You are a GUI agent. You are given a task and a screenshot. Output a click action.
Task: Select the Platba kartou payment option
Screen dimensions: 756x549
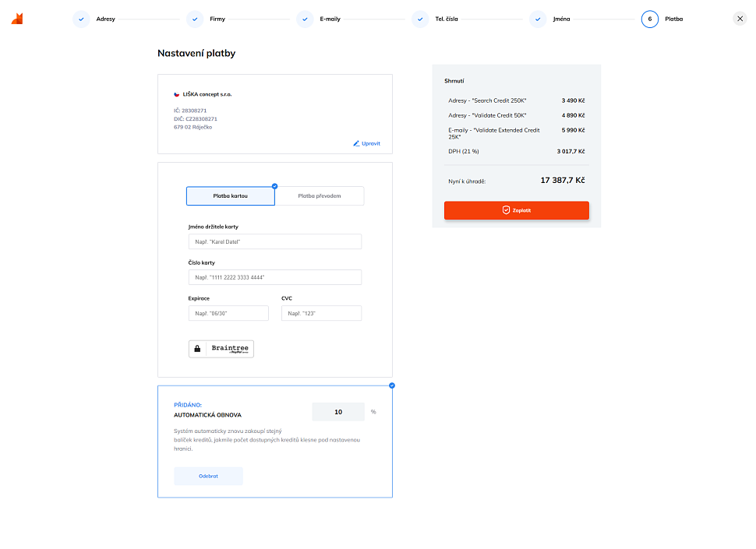pyautogui.click(x=231, y=196)
